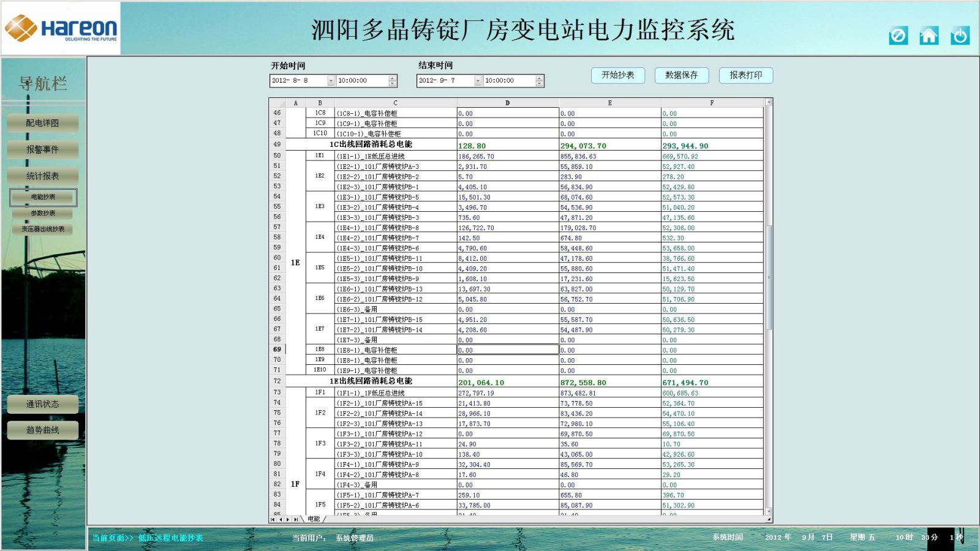
Task: Open 统计报表 in navigation bar
Action: tap(42, 176)
